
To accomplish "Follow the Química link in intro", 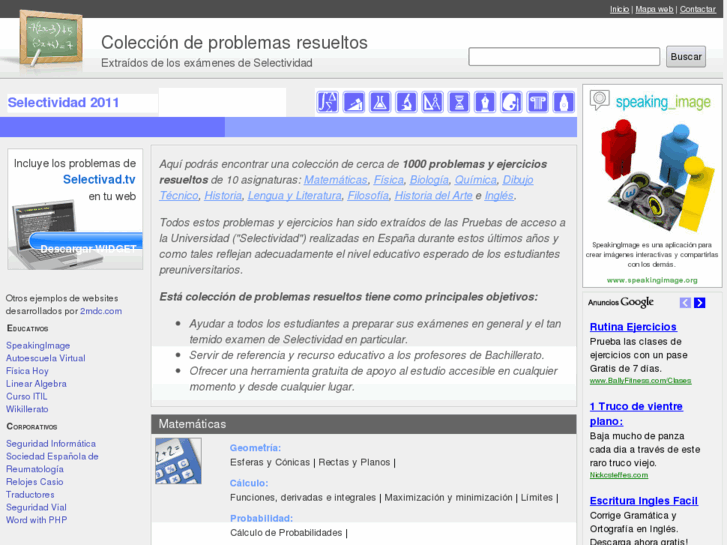I will coord(476,180).
